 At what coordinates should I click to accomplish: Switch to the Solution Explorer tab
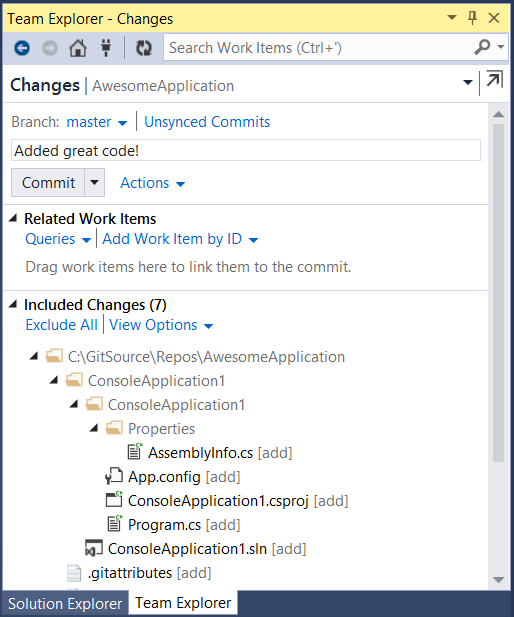pos(65,603)
